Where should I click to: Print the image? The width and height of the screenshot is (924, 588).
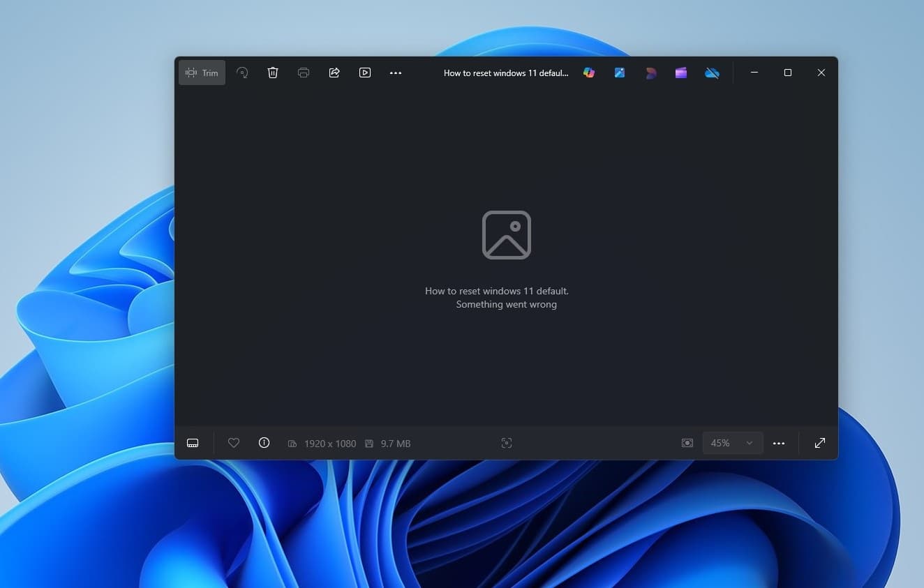tap(304, 73)
